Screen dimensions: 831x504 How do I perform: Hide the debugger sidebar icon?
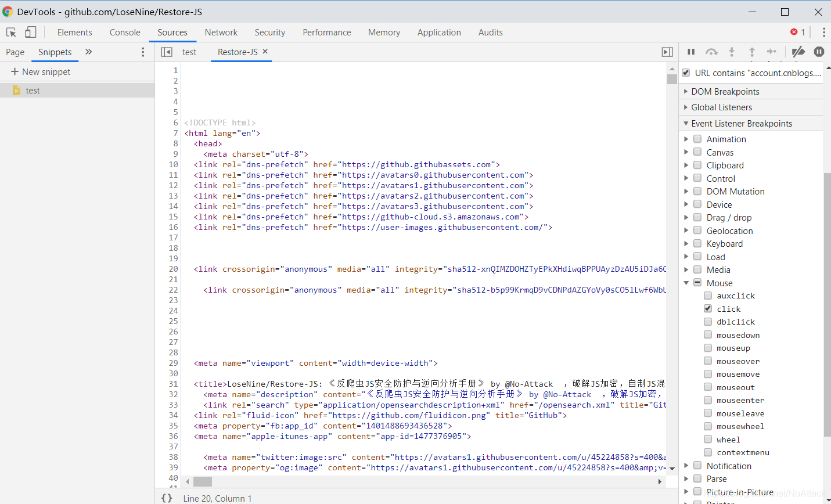pyautogui.click(x=667, y=52)
